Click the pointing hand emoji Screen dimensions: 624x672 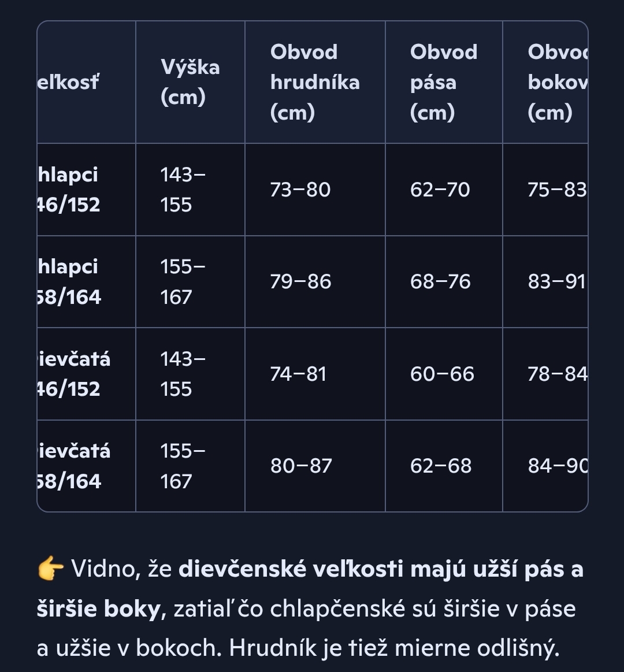coord(50,570)
